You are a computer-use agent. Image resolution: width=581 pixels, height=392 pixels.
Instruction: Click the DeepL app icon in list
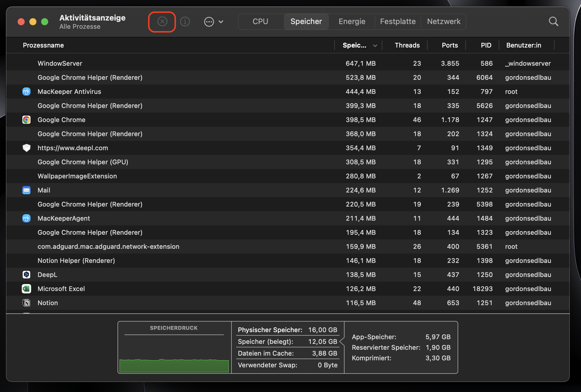26,275
